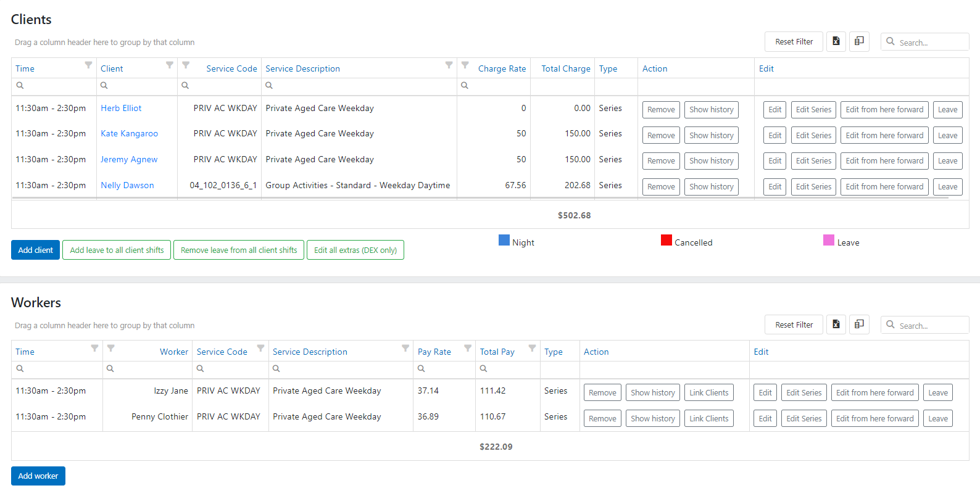
Task: Open the Charge Rate column filter icon
Action: click(x=465, y=65)
